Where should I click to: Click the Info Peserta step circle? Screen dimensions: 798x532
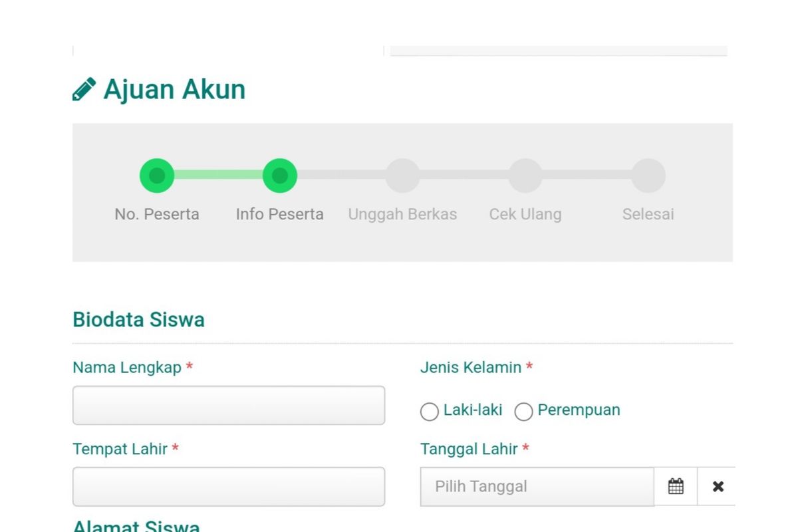pos(279,175)
